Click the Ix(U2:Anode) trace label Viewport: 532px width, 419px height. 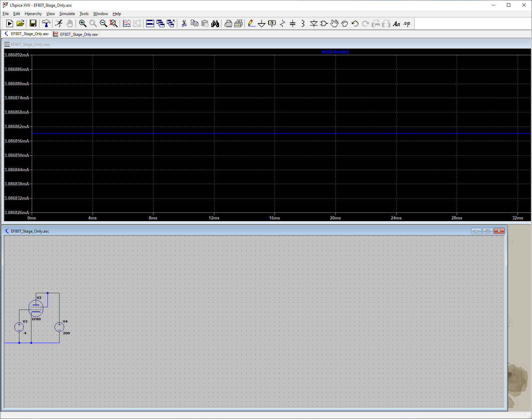(x=335, y=52)
